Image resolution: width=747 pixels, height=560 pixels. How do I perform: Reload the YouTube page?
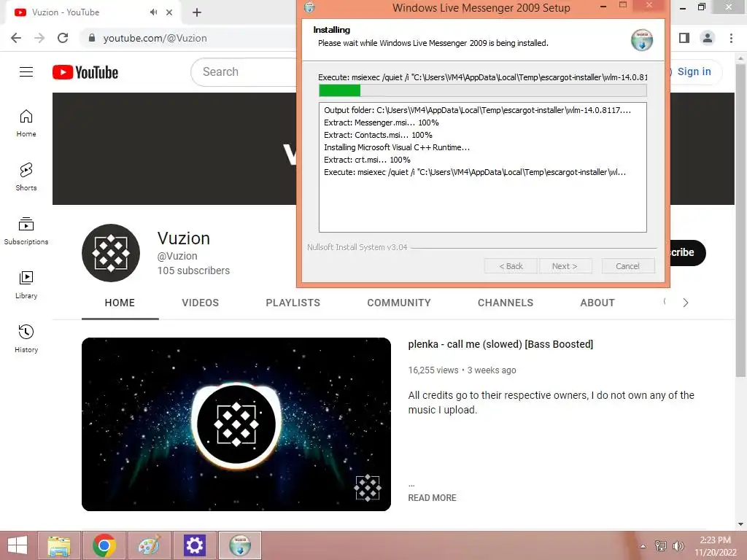[x=63, y=38]
